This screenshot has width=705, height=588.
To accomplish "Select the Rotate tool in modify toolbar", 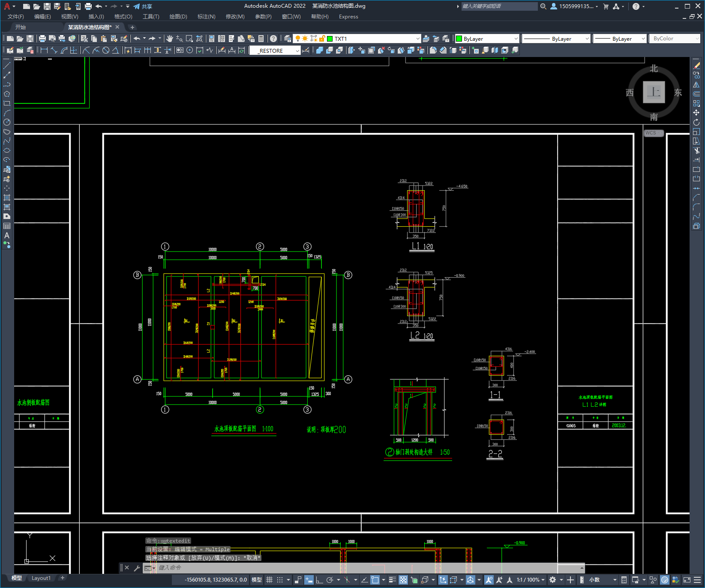I will pos(696,122).
